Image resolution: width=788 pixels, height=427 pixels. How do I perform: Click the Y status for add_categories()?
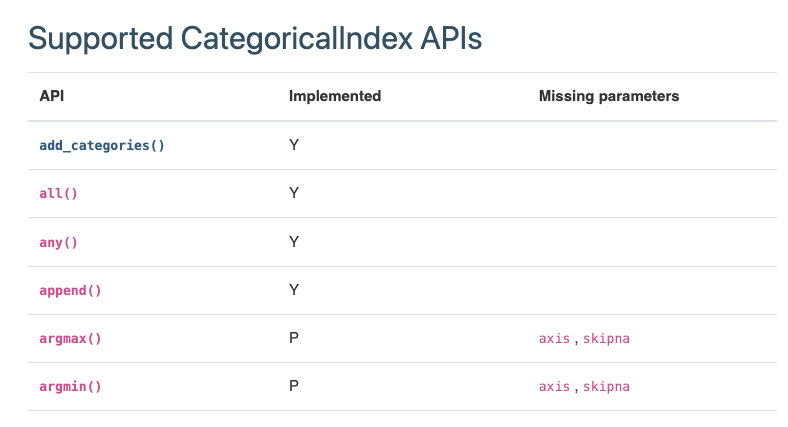[294, 145]
